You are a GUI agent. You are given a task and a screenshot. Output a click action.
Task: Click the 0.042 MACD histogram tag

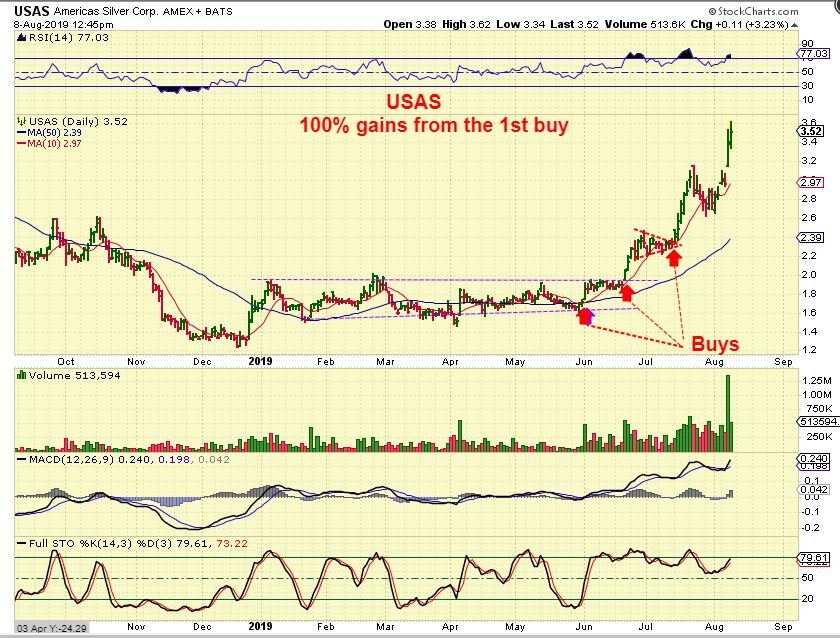[x=814, y=490]
